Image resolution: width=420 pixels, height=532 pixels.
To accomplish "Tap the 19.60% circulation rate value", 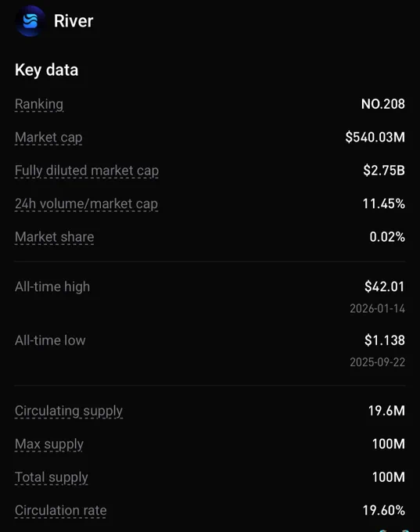I will [x=384, y=510].
